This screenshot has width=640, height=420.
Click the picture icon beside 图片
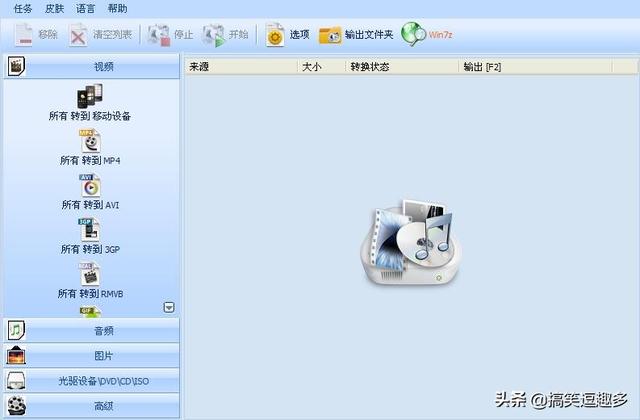[x=16, y=355]
